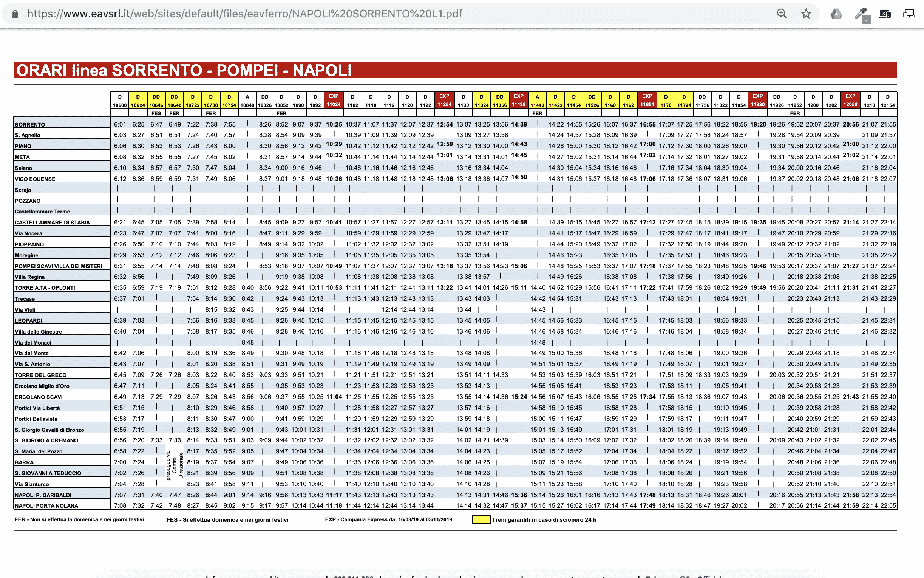Click the META station label
Image resolution: width=924 pixels, height=578 pixels.
click(22, 157)
